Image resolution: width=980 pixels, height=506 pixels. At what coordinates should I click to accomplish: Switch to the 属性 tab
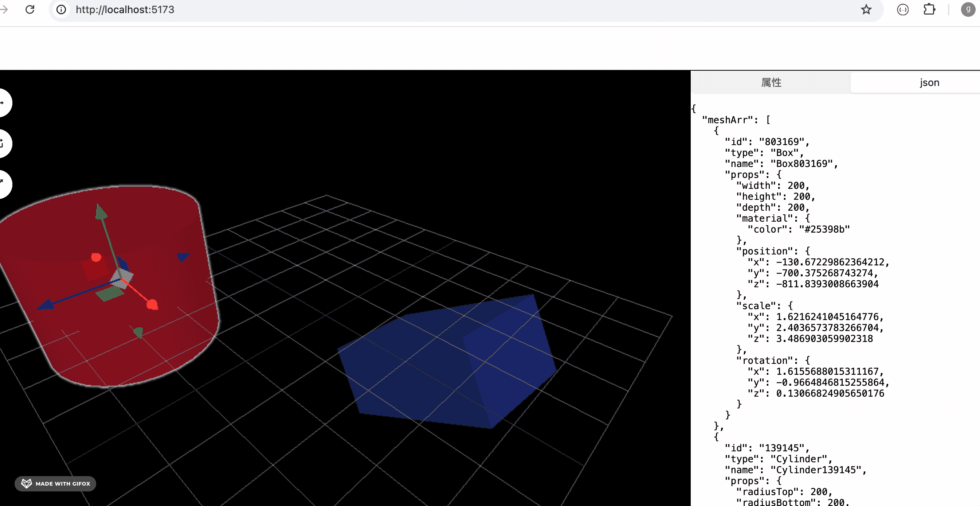click(771, 82)
